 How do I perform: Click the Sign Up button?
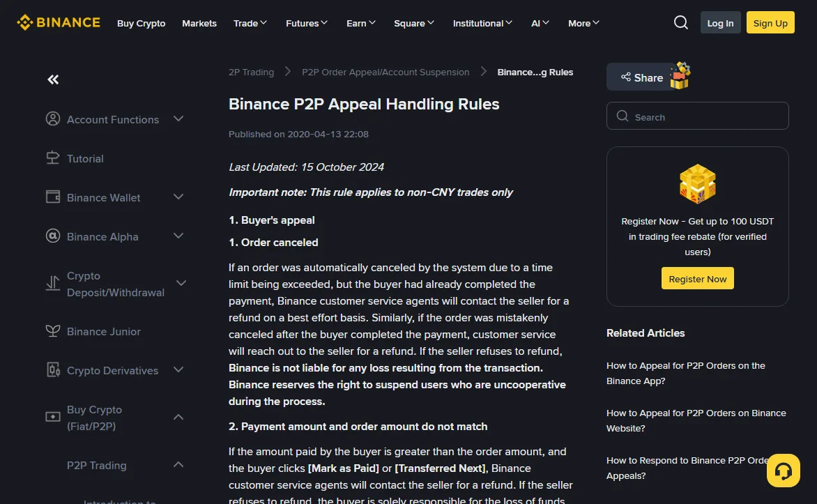[x=770, y=22]
